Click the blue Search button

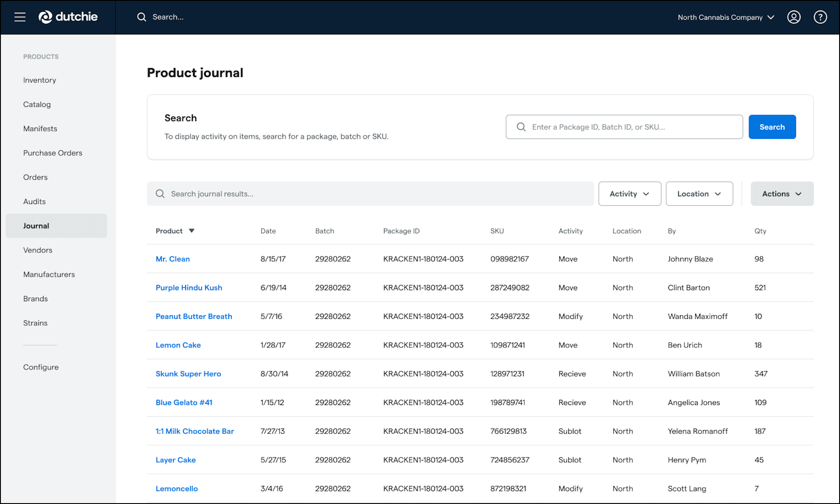[x=772, y=127]
